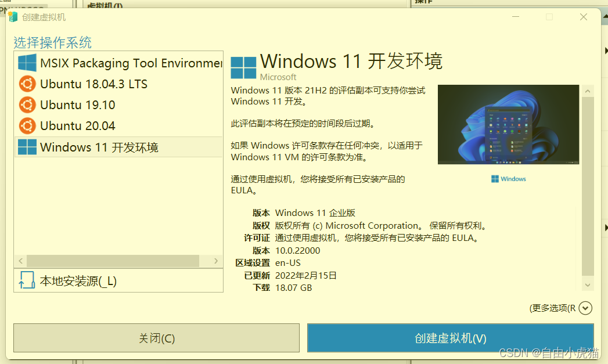Click 创建虚拟机(V) button
The image size is (608, 364).
click(x=450, y=338)
